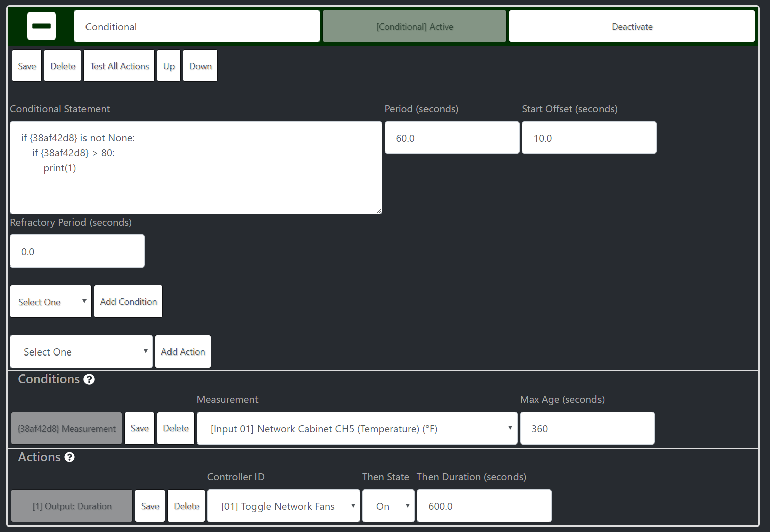Save the conditional settings at top
Screen dimensions: 770x532
tap(27, 66)
